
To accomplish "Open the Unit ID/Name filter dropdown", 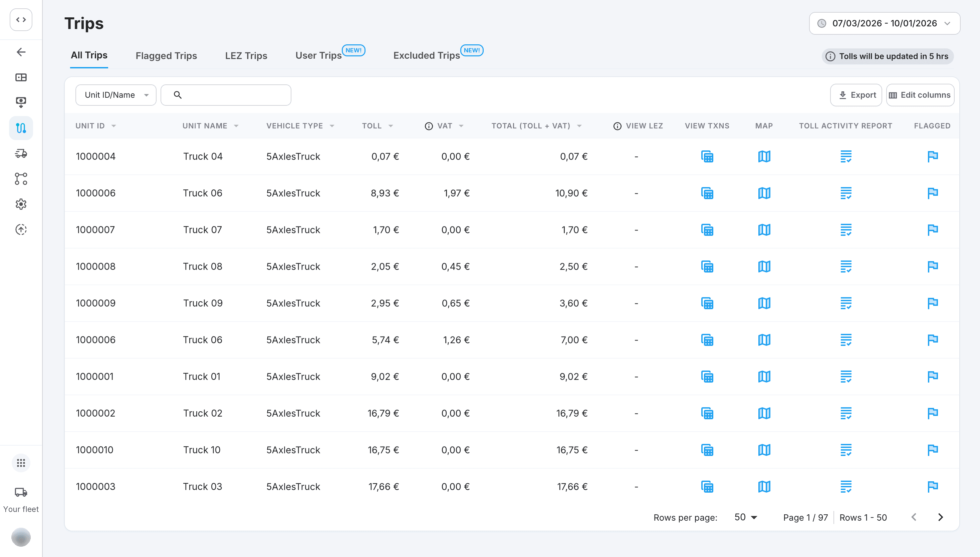I will click(115, 95).
